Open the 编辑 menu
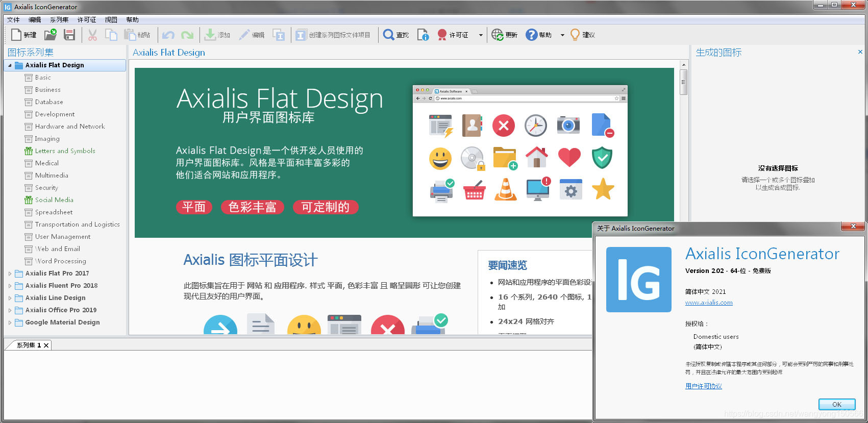 point(35,20)
